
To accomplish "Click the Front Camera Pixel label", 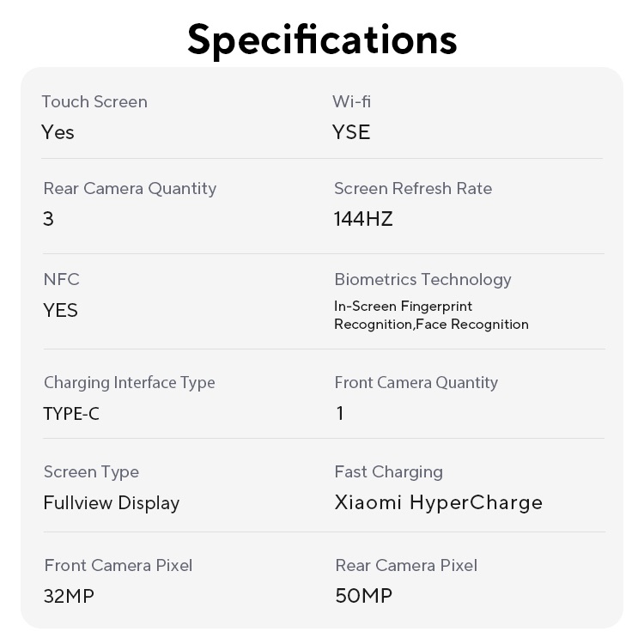I will pyautogui.click(x=118, y=565).
